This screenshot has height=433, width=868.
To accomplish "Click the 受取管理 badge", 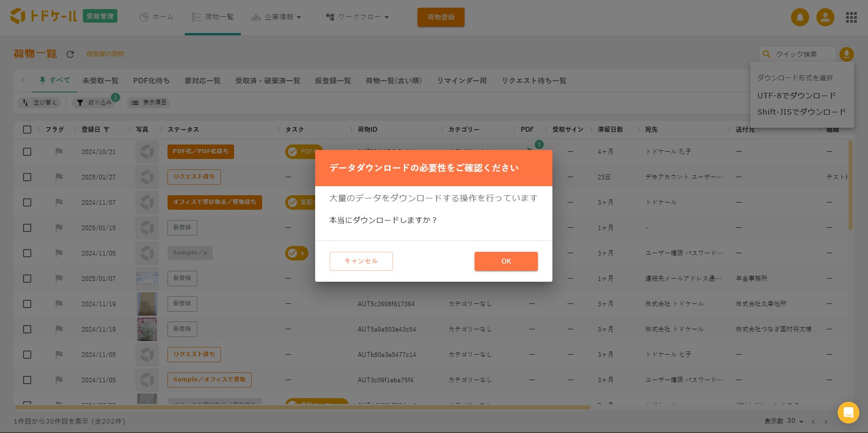I will pos(100,16).
